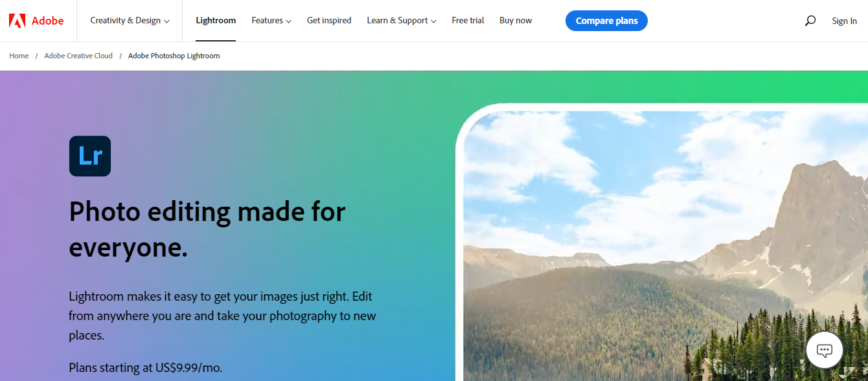
Task: Click the Lightroom Lr app icon
Action: pyautogui.click(x=90, y=156)
